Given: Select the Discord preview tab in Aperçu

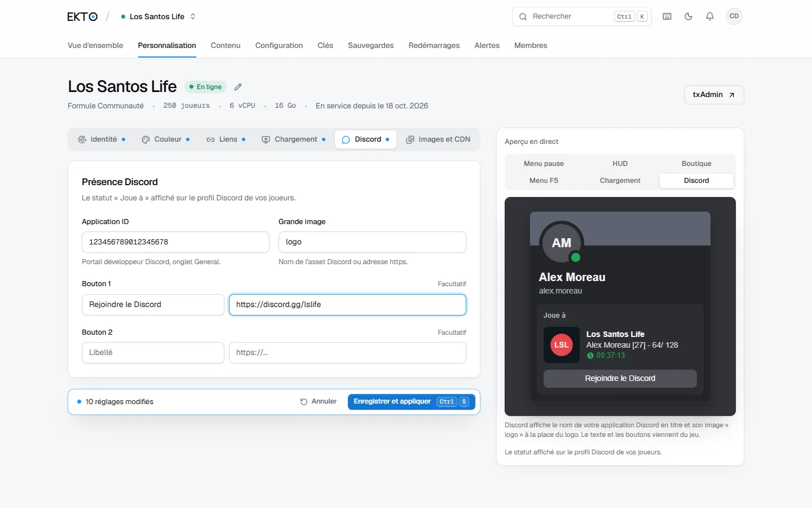Looking at the screenshot, I should [696, 181].
